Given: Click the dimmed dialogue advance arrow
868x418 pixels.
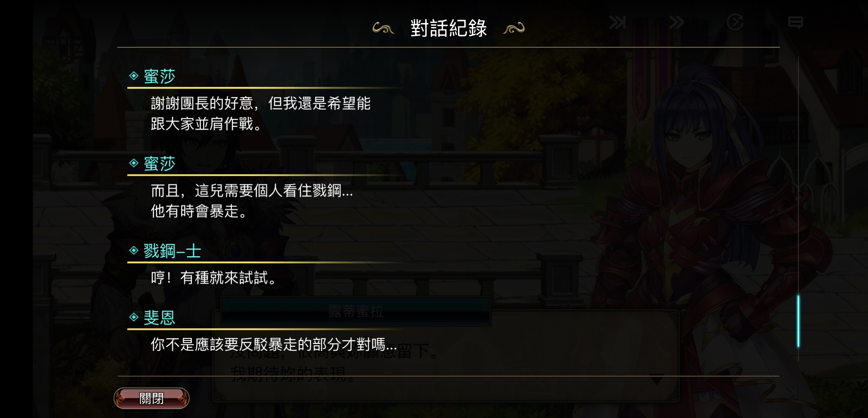Looking at the screenshot, I should [656, 379].
